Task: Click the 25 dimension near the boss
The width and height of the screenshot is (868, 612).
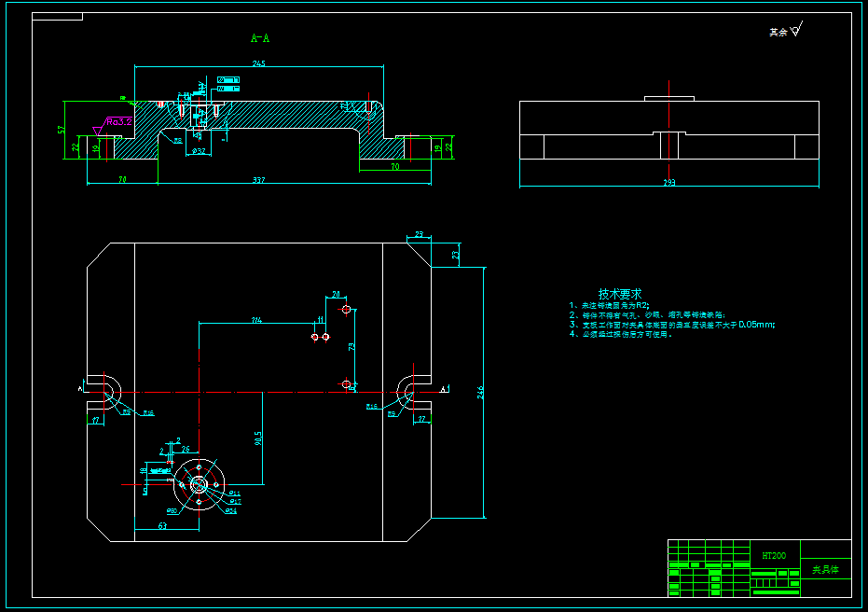Action: 186,449
